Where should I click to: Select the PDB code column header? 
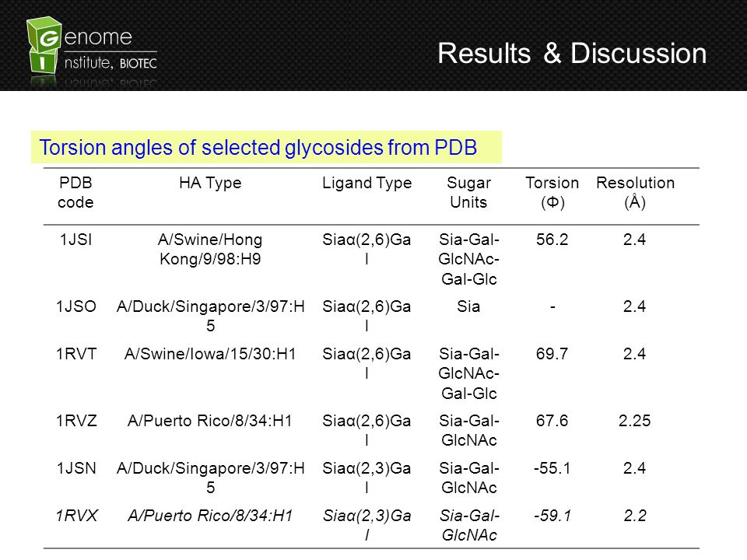pos(75,192)
